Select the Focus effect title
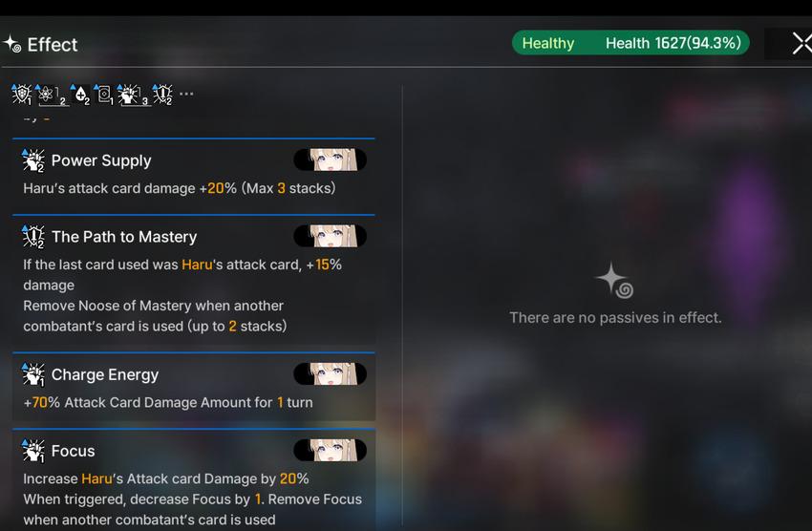Screen dimensions: 812x531 [x=73, y=451]
